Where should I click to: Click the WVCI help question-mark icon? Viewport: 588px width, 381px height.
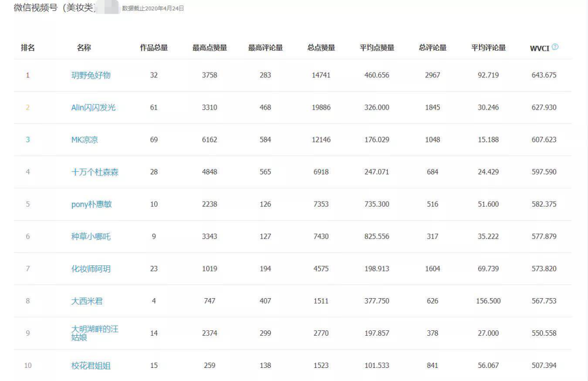(555, 47)
